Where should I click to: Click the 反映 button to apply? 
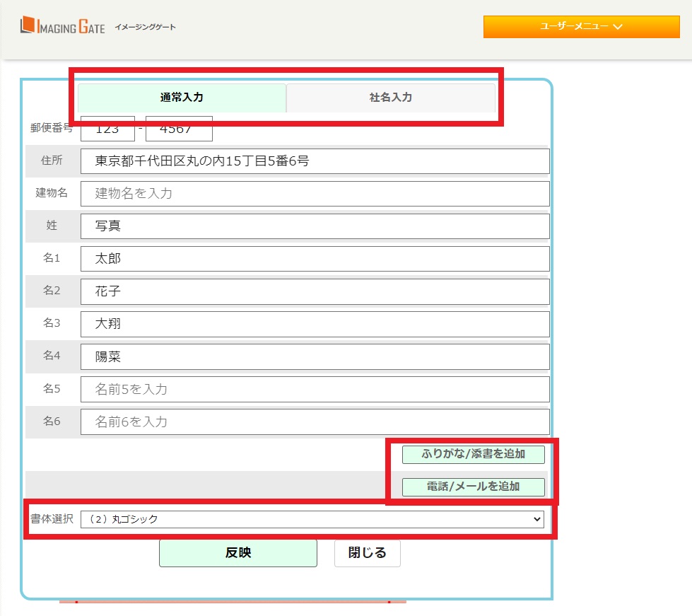(x=238, y=553)
